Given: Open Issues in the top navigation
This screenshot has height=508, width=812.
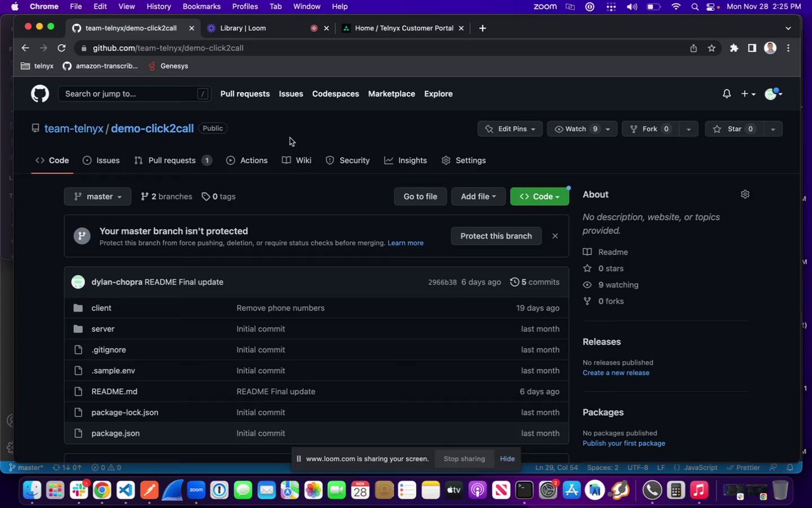Looking at the screenshot, I should 291,94.
